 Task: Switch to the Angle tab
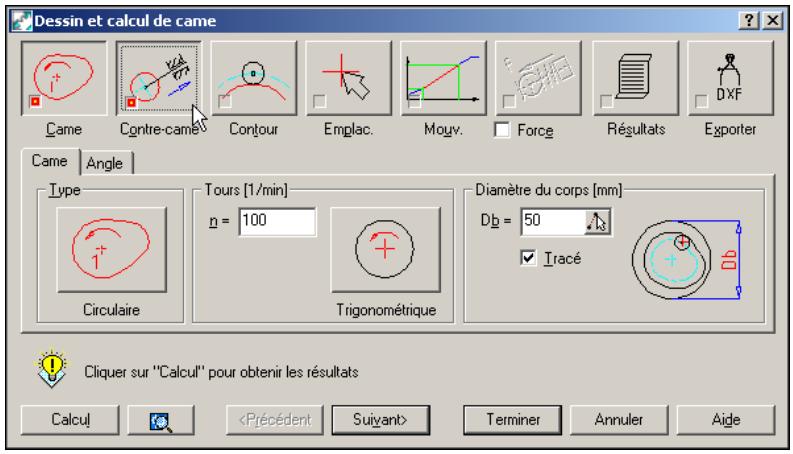pos(105,163)
